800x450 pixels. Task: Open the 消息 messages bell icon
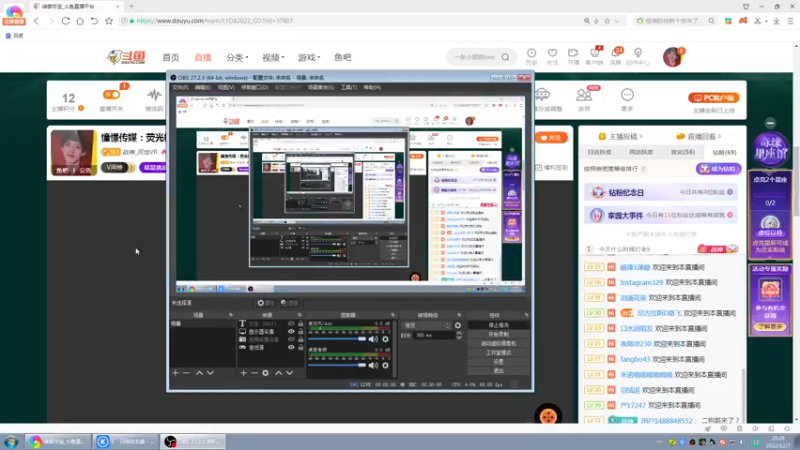(x=616, y=54)
